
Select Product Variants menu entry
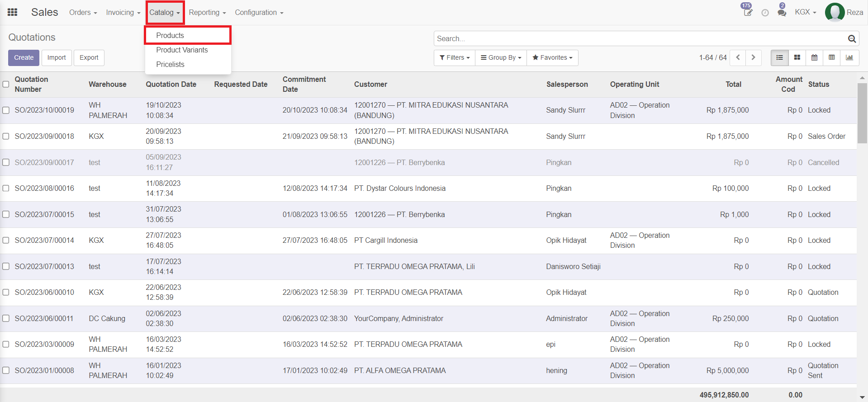point(188,50)
